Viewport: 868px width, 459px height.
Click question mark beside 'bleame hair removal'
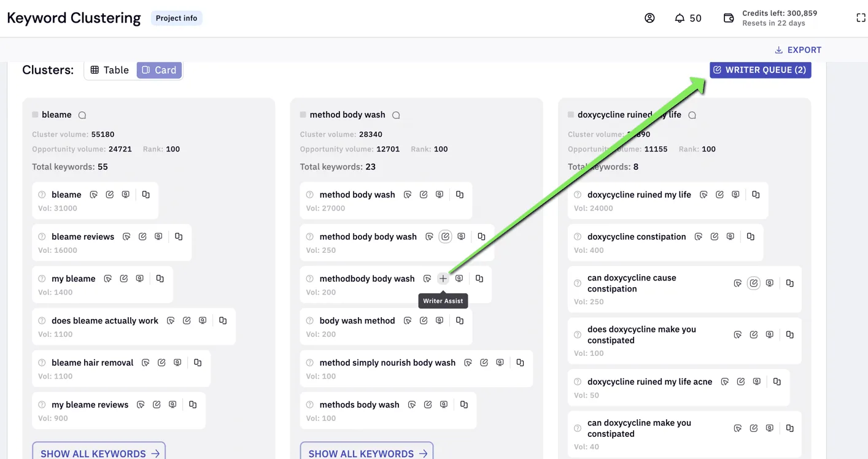[x=42, y=363]
